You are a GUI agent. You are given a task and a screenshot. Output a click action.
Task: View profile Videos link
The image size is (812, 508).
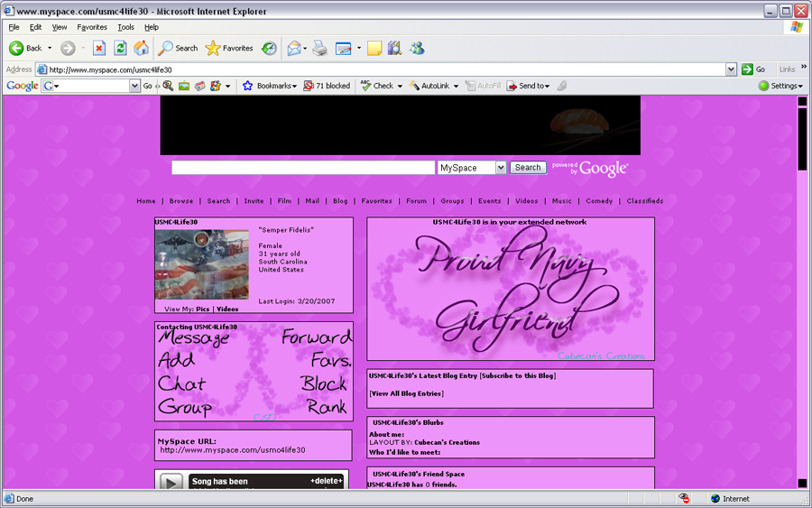pos(227,309)
